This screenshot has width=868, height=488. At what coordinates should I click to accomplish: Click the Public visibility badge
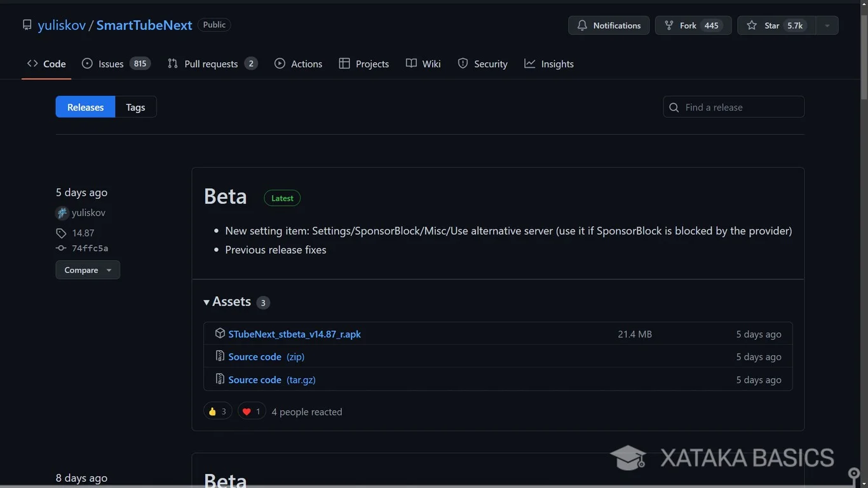[x=214, y=25]
